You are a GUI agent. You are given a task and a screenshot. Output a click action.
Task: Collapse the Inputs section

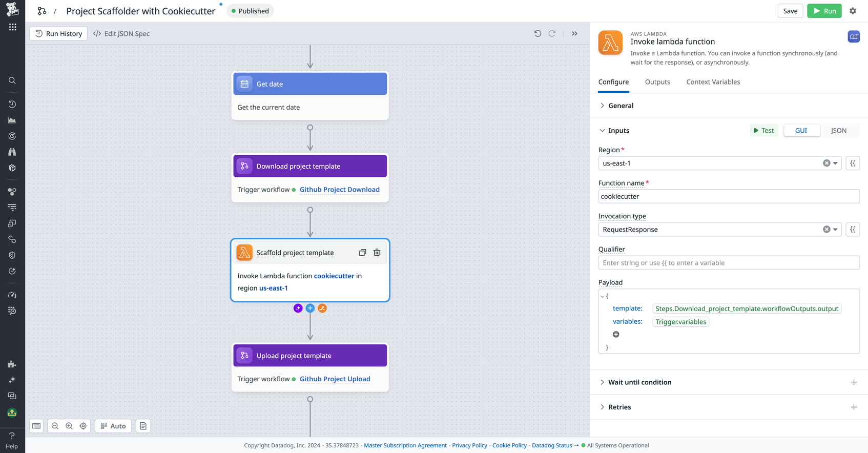click(x=614, y=131)
